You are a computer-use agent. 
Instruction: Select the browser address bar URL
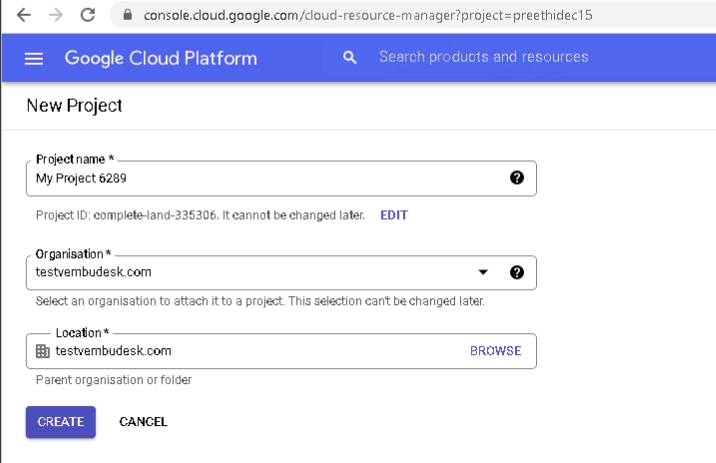coord(368,16)
